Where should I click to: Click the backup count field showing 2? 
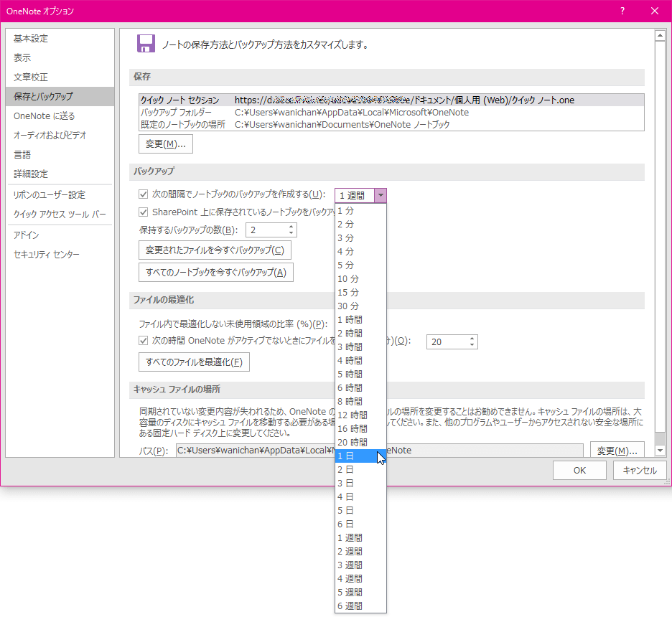point(266,230)
